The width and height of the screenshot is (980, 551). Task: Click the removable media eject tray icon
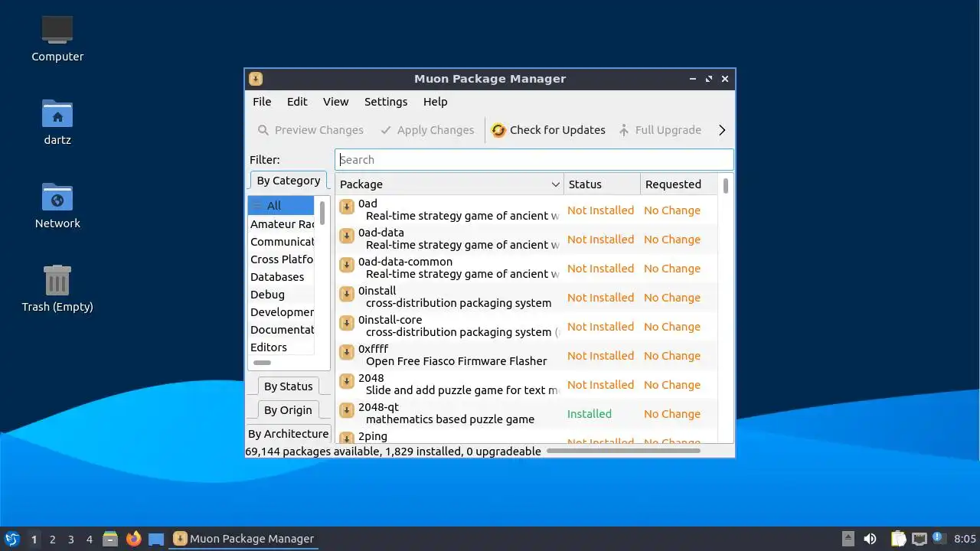click(x=848, y=539)
